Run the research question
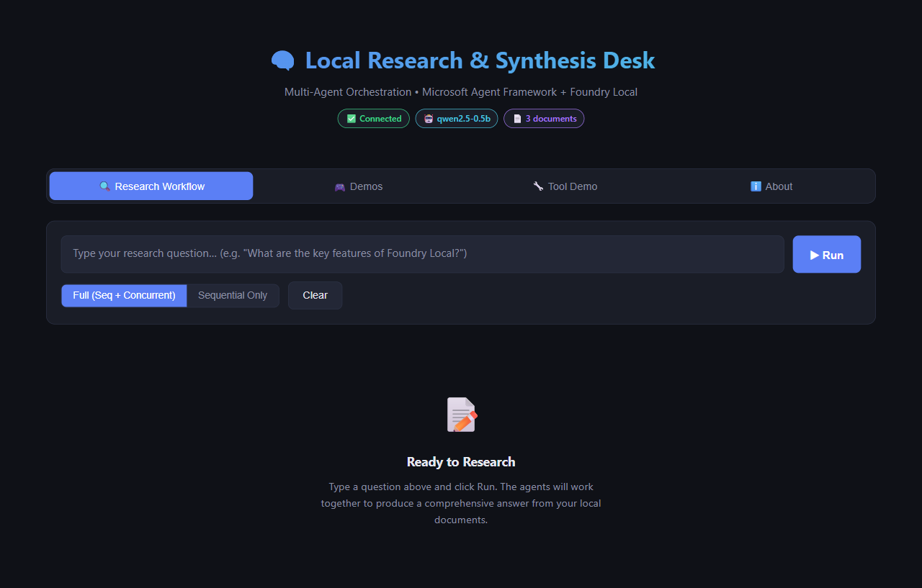922x588 pixels. 827,254
